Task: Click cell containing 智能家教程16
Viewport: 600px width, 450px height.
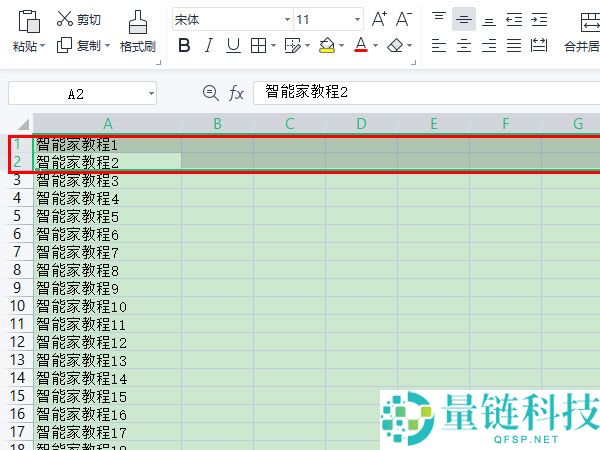Action: tap(108, 414)
